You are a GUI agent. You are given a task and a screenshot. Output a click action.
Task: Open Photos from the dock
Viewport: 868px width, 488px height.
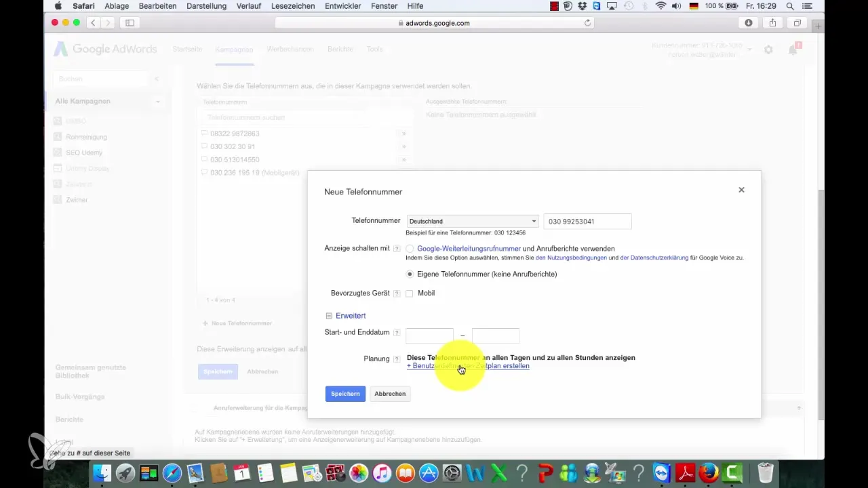pos(359,472)
